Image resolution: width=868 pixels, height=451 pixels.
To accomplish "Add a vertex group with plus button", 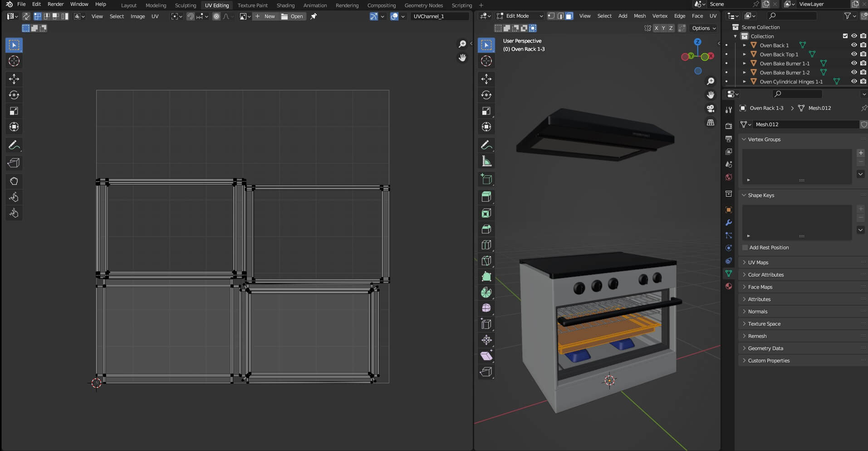I will (860, 153).
